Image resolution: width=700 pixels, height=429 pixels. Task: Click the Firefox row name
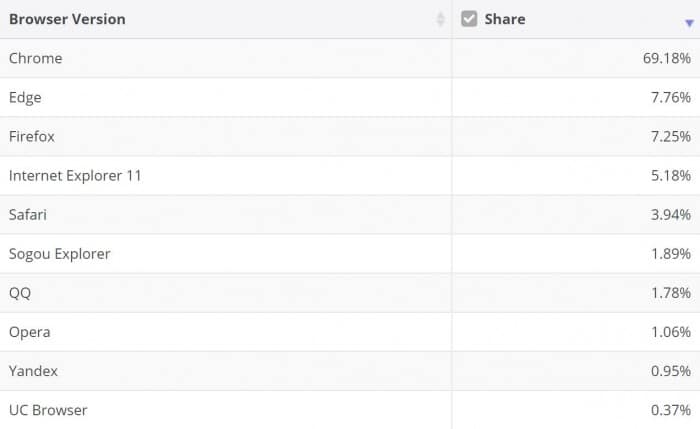tap(32, 136)
